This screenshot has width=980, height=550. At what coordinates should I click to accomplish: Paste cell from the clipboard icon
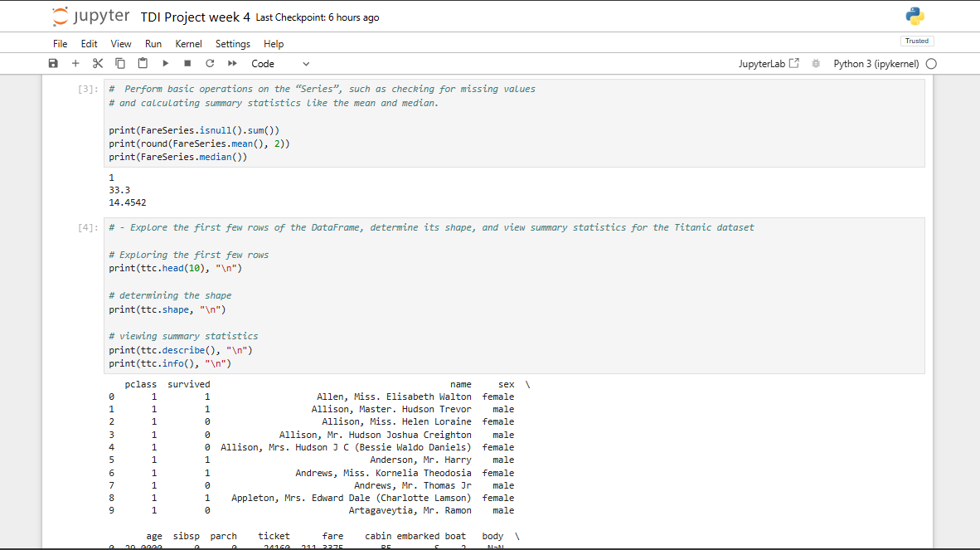pyautogui.click(x=143, y=63)
